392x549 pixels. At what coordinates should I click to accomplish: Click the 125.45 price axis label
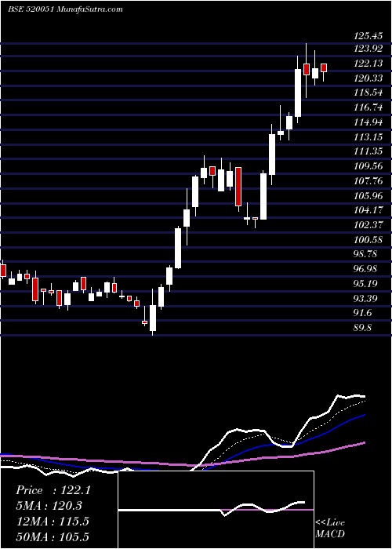(x=368, y=36)
